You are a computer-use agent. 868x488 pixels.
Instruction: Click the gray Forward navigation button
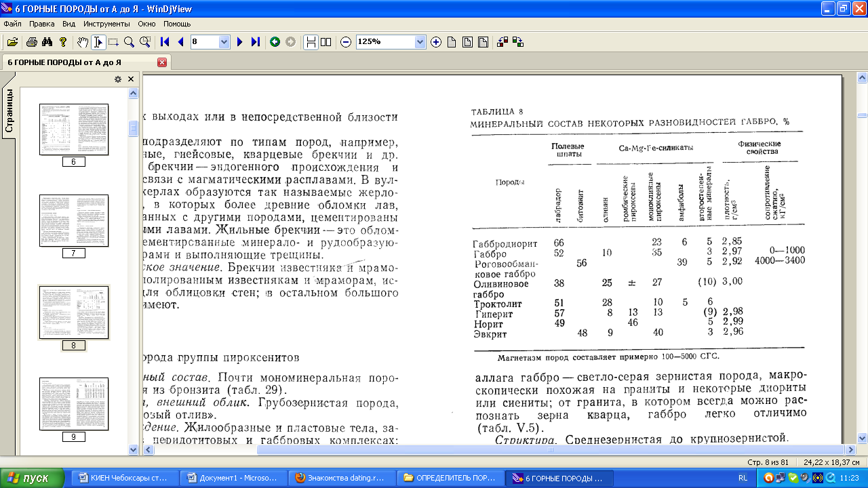point(291,42)
